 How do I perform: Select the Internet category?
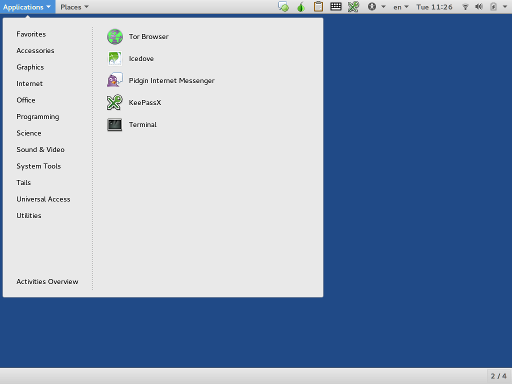tap(30, 84)
